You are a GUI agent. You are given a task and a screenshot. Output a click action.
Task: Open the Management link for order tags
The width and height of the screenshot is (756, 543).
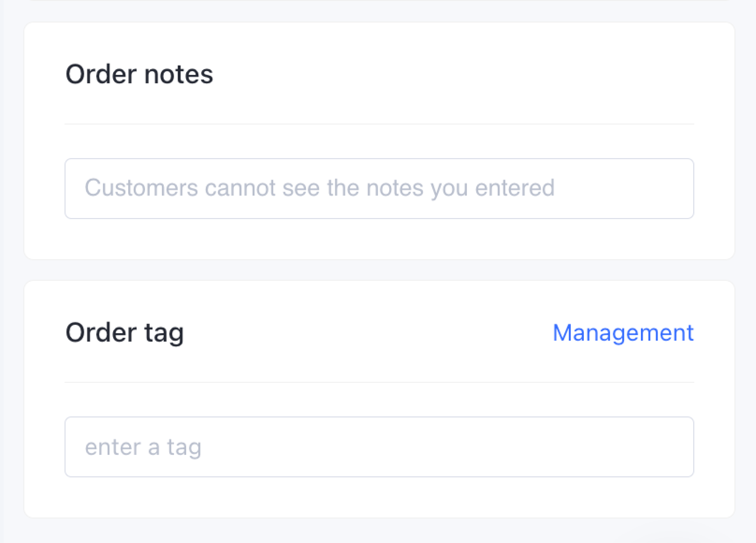pyautogui.click(x=623, y=333)
